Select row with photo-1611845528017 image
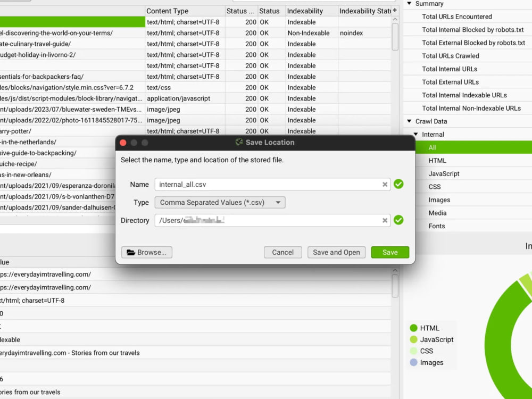Image resolution: width=532 pixels, height=399 pixels. coord(72,120)
